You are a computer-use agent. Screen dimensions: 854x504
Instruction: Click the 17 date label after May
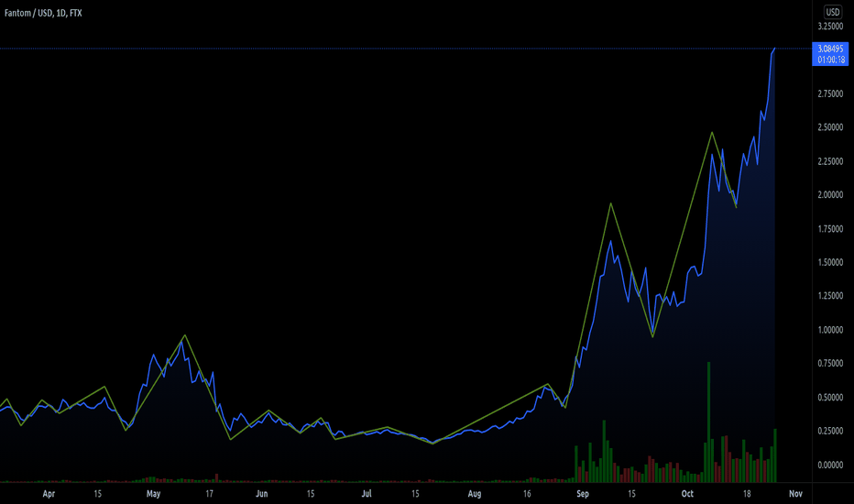[209, 494]
